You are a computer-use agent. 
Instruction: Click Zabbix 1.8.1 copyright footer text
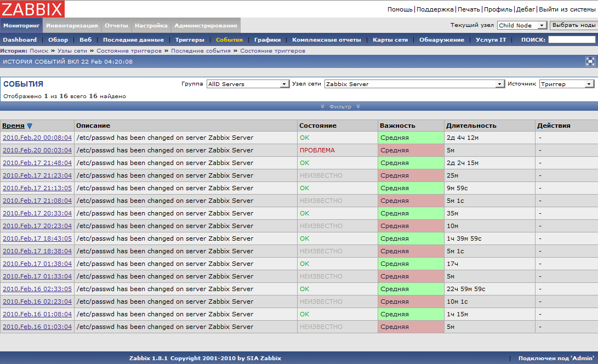pos(205,359)
